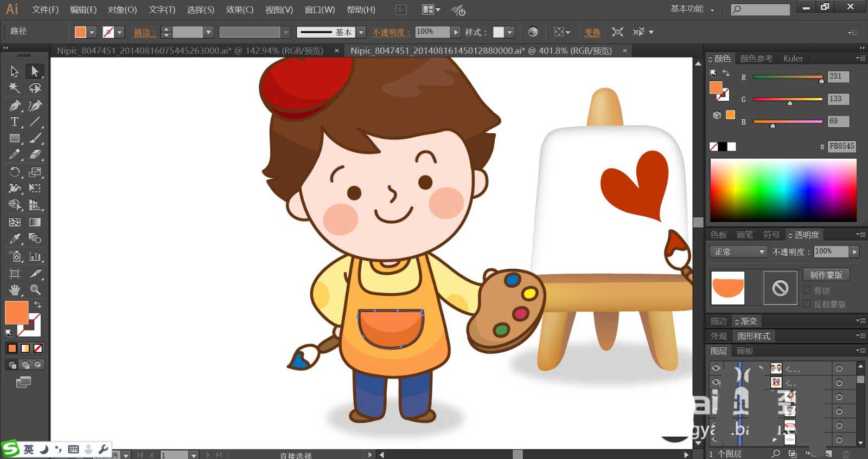This screenshot has height=459, width=868.
Task: Click the 描边 stroke link in control bar
Action: click(x=145, y=33)
